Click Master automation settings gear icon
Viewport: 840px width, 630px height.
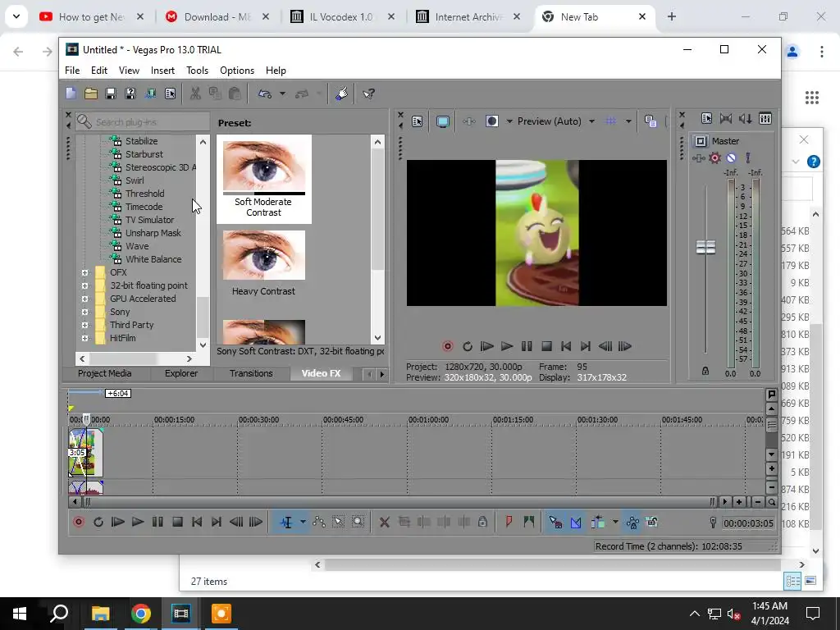(x=714, y=158)
